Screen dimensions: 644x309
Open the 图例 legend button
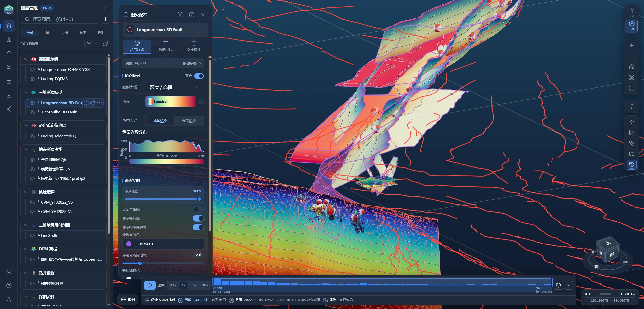click(128, 299)
